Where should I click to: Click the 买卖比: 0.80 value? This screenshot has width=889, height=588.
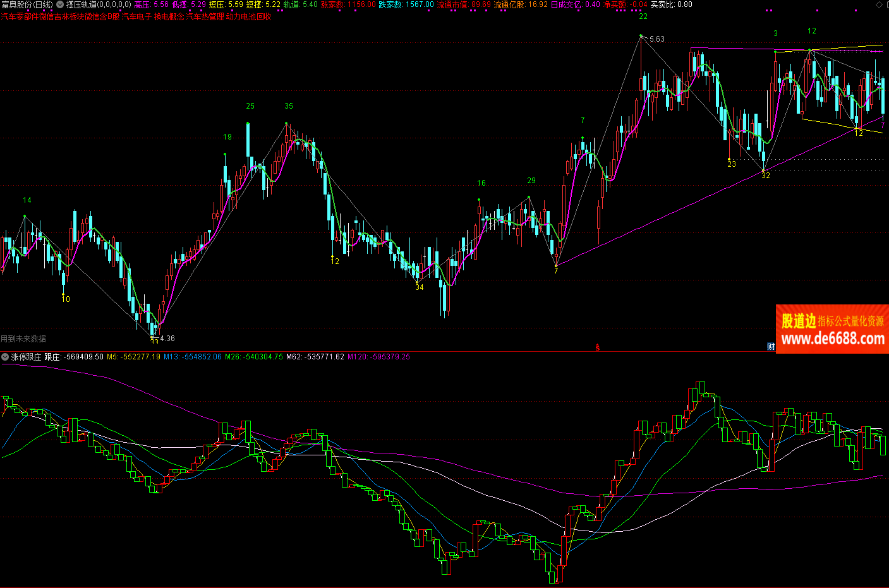pyautogui.click(x=671, y=4)
